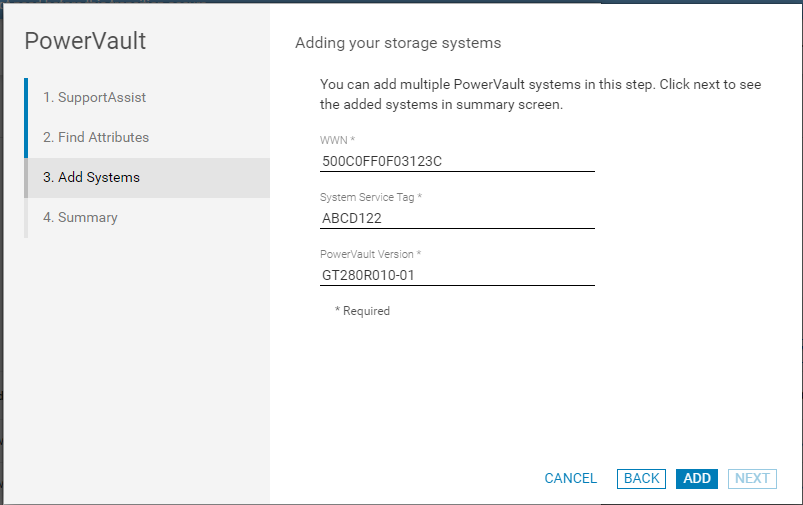Screen dimensions: 803x505
Task: Click ADD to add the system
Action: click(x=697, y=479)
